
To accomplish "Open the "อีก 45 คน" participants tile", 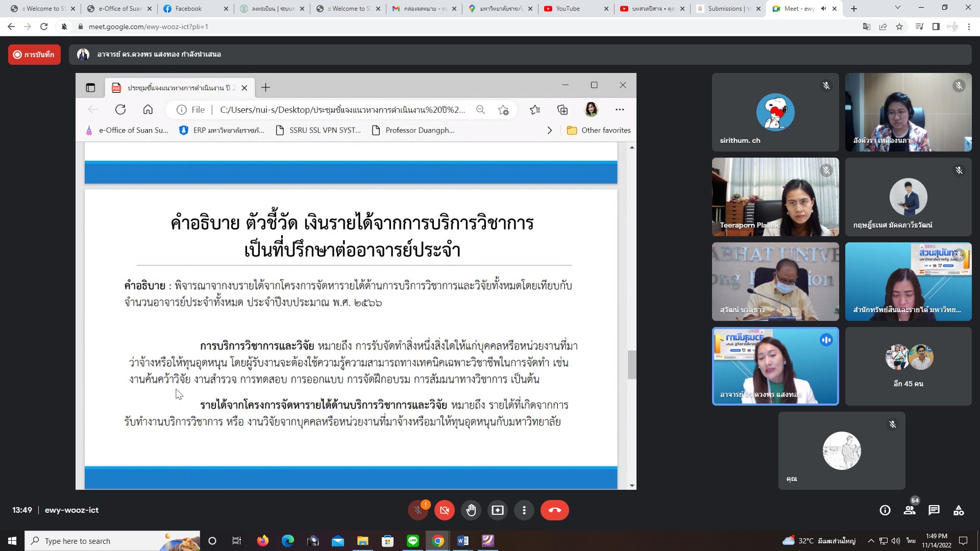I will pos(908,366).
